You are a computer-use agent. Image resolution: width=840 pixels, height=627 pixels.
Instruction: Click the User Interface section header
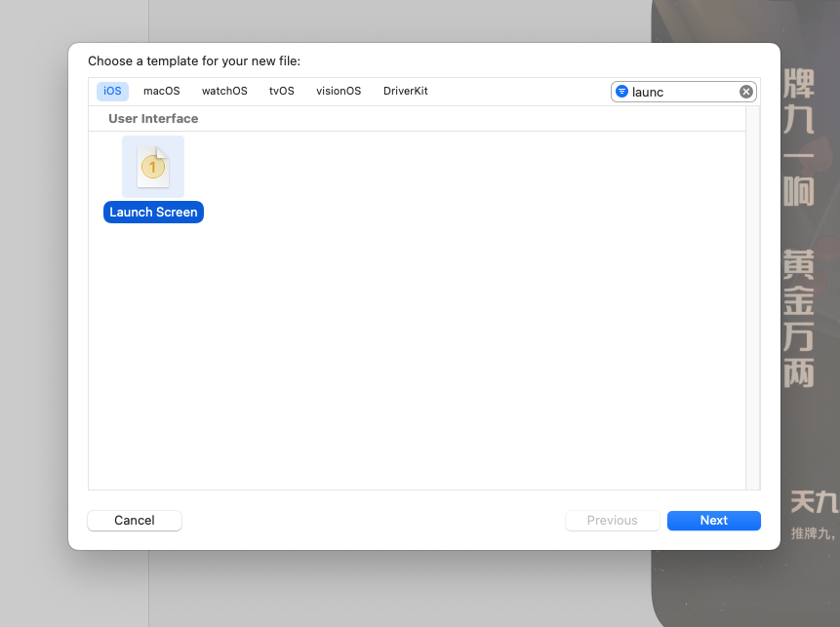click(x=153, y=119)
